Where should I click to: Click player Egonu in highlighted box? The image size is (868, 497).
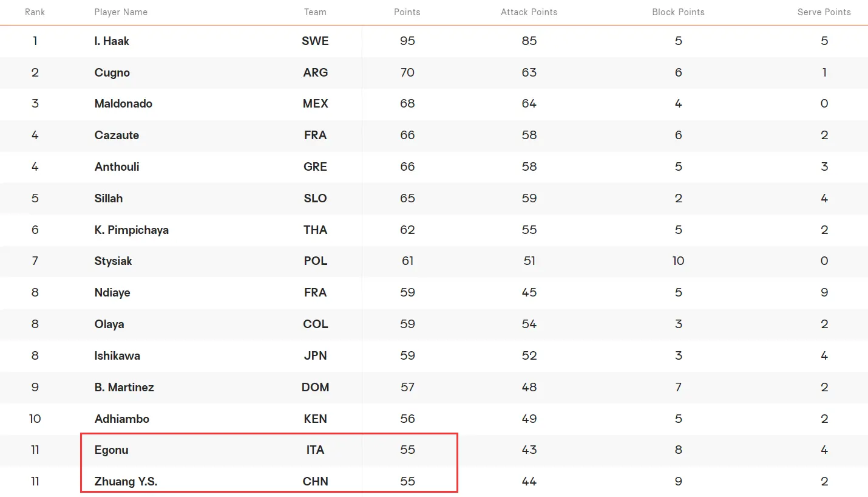[112, 450]
